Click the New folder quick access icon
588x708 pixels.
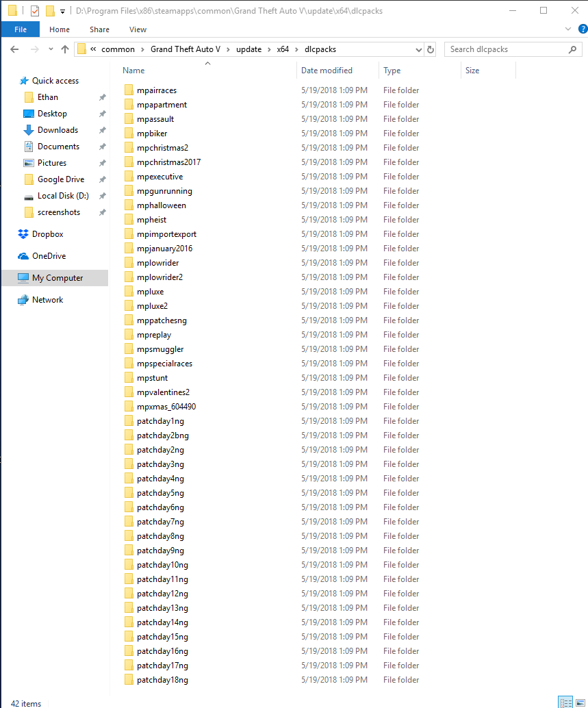coord(50,10)
